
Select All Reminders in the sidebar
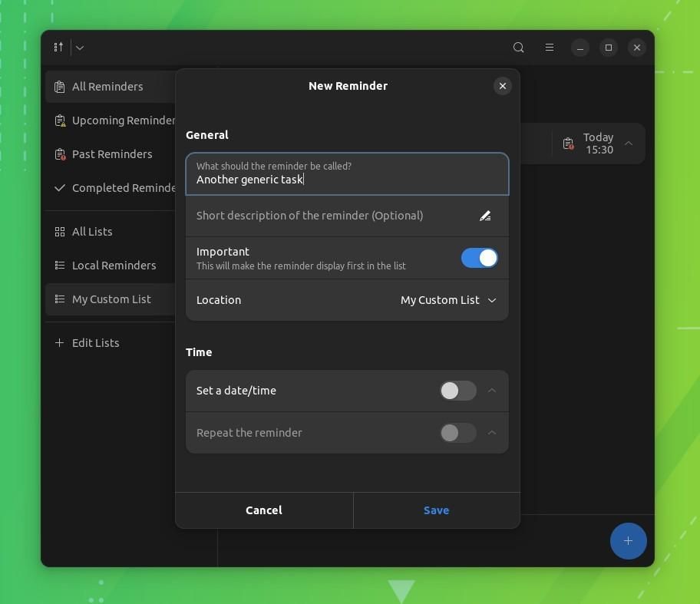pyautogui.click(x=107, y=86)
